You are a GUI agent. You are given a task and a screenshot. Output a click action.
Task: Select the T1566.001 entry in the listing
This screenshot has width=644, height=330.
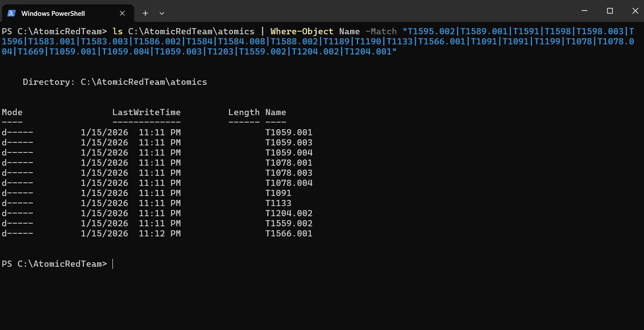coord(289,233)
